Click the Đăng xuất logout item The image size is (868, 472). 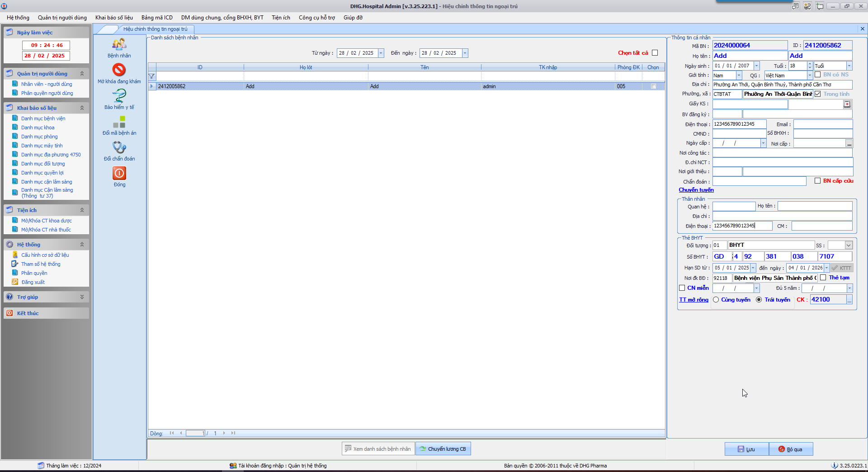coord(33,282)
